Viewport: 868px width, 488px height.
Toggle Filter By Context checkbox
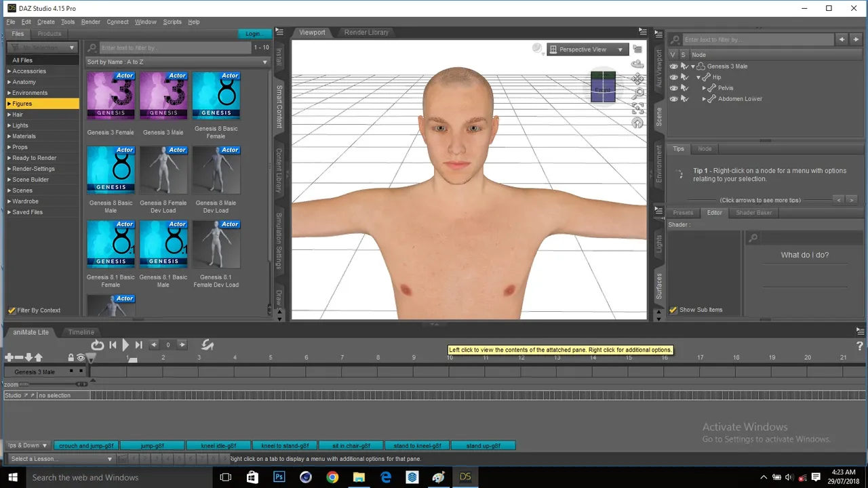(x=12, y=310)
